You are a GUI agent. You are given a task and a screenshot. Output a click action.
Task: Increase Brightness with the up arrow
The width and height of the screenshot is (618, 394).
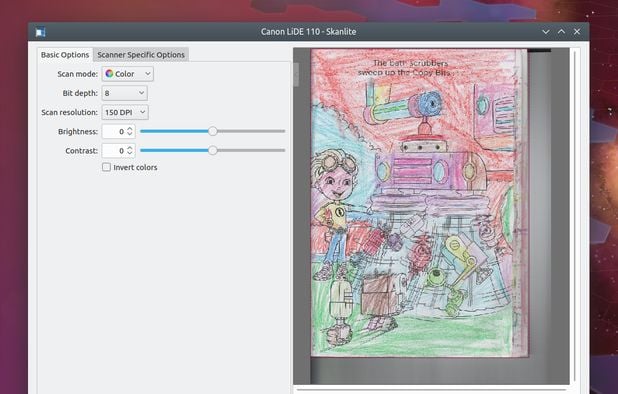130,128
